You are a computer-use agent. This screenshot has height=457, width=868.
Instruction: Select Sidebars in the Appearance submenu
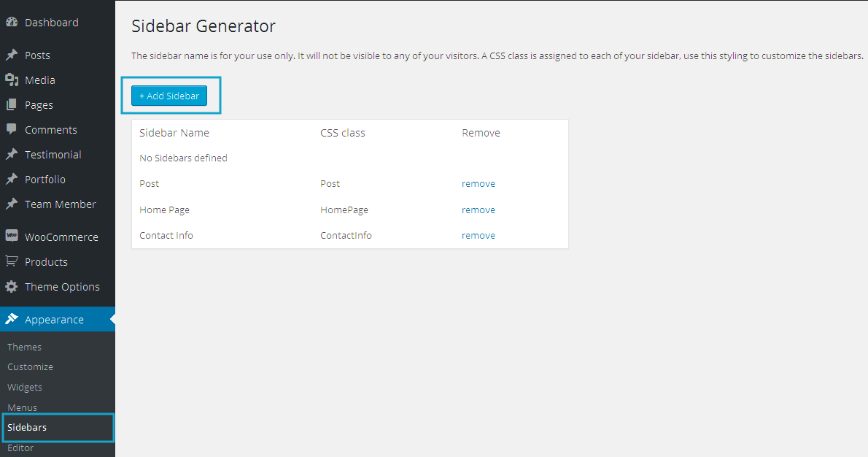[x=27, y=428]
